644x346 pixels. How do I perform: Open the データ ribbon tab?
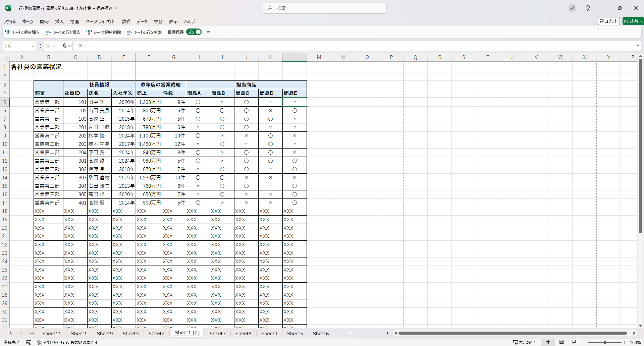(x=142, y=21)
